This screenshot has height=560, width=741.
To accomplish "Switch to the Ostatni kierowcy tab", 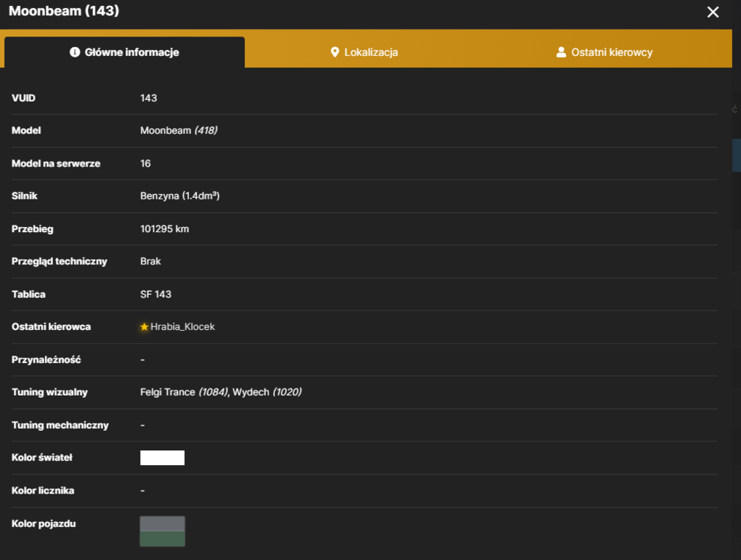I will pos(604,52).
